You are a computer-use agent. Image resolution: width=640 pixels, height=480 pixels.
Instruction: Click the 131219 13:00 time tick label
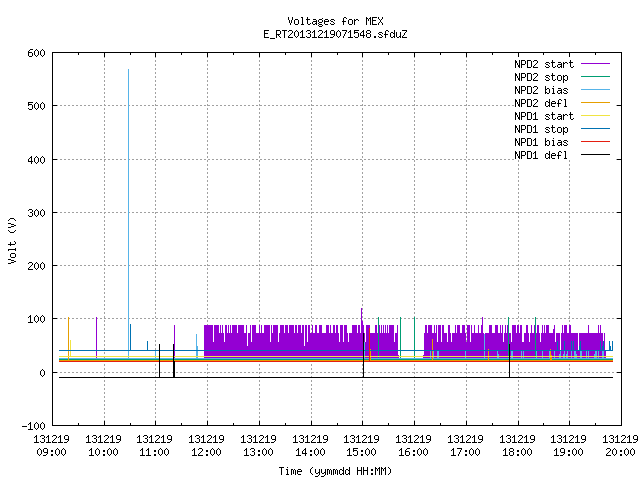258,445
